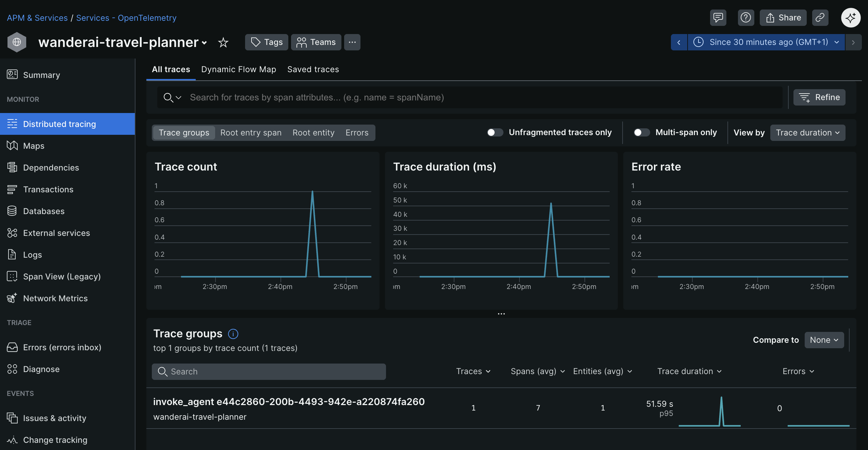
Task: Open the feedback chat icon
Action: tap(718, 18)
